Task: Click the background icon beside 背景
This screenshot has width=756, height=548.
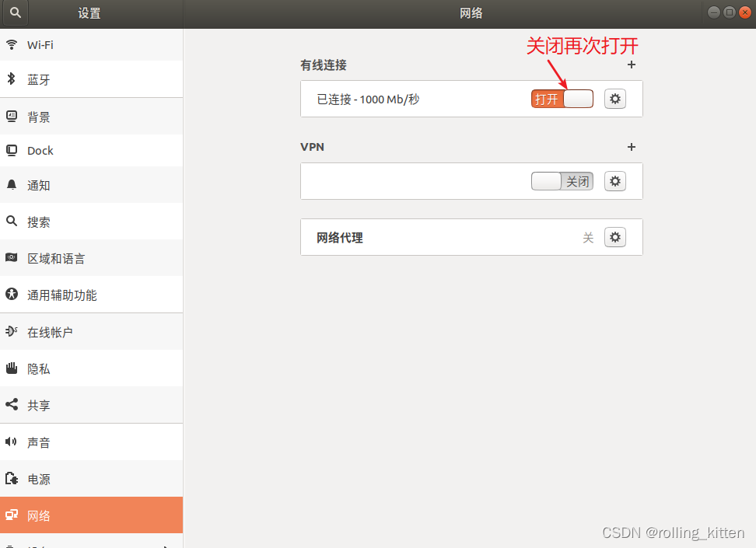Action: (12, 116)
